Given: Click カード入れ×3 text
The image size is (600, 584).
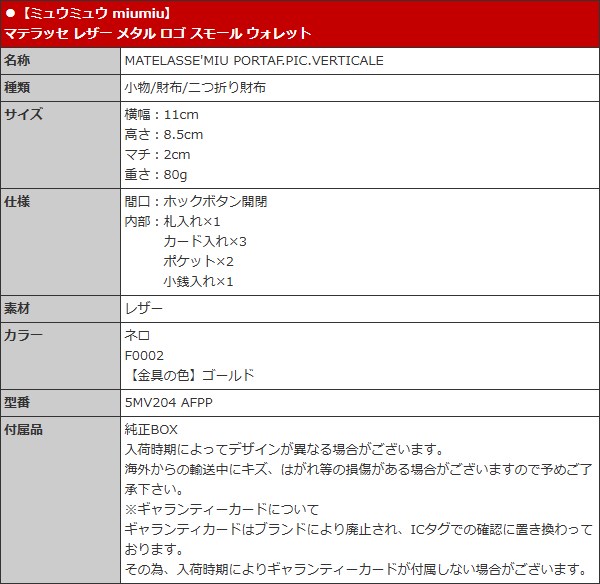Looking at the screenshot, I should tap(205, 241).
